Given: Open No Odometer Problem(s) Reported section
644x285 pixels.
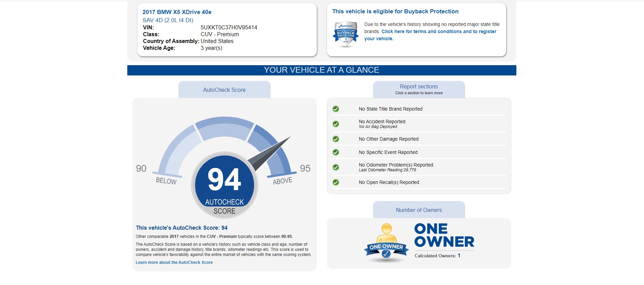Looking at the screenshot, I should [396, 165].
